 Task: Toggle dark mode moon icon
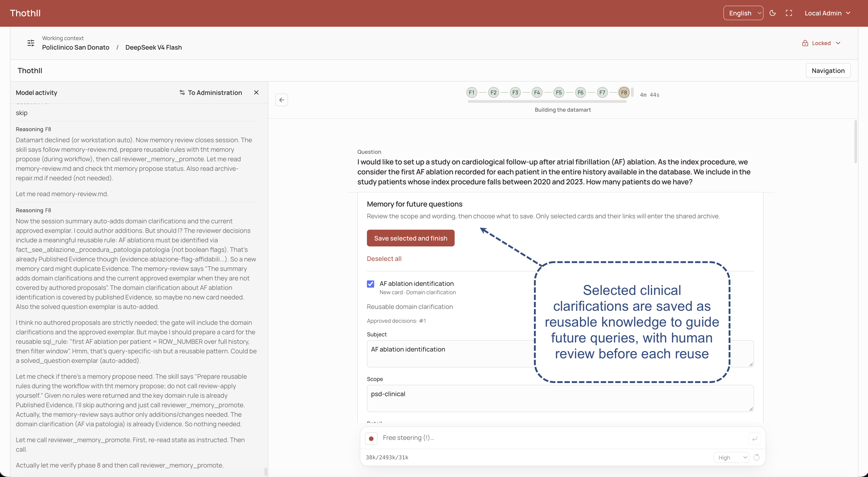click(x=773, y=13)
